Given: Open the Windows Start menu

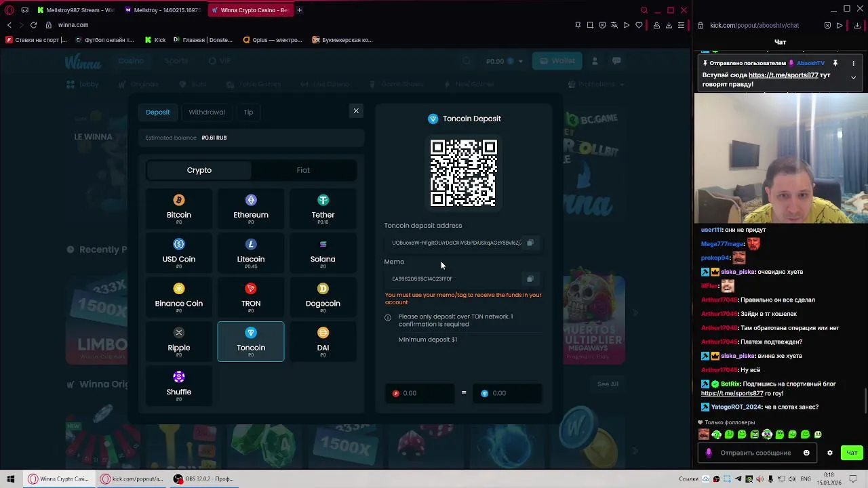Looking at the screenshot, I should point(10,479).
